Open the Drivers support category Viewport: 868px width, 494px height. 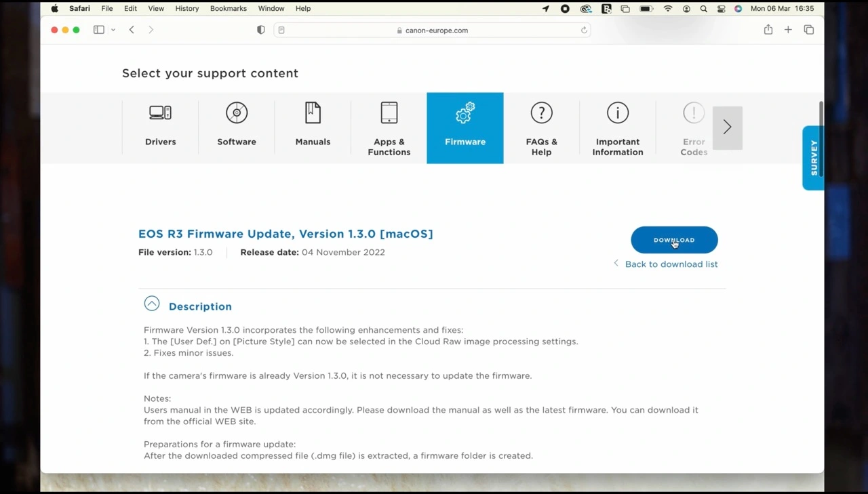161,128
